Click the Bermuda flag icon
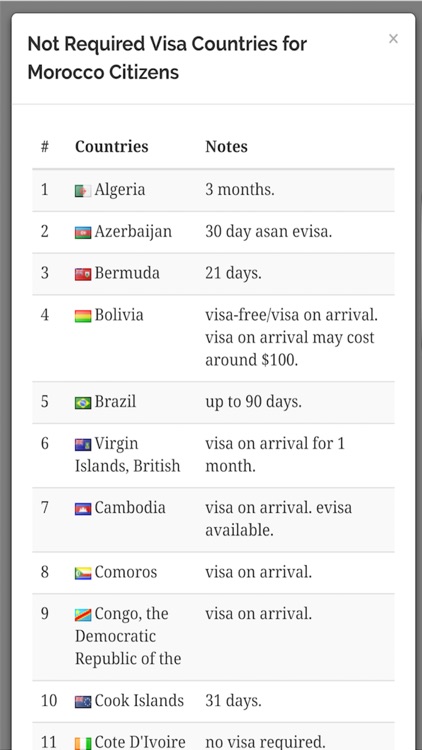 (x=83, y=275)
